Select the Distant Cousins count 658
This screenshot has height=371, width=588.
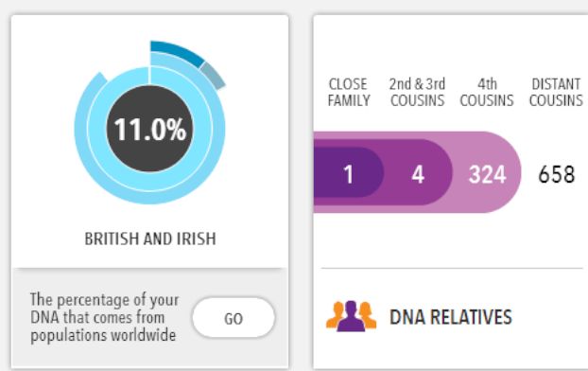pos(557,174)
